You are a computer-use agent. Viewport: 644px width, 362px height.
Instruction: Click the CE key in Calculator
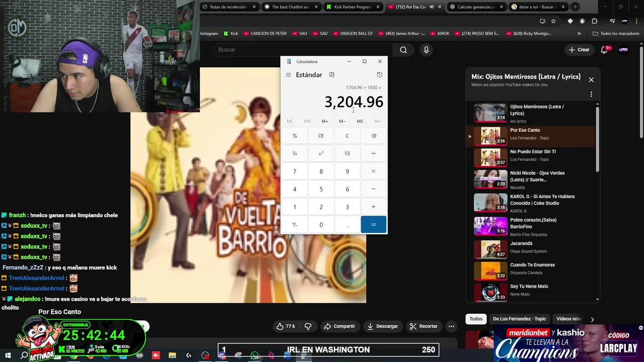pyautogui.click(x=321, y=136)
